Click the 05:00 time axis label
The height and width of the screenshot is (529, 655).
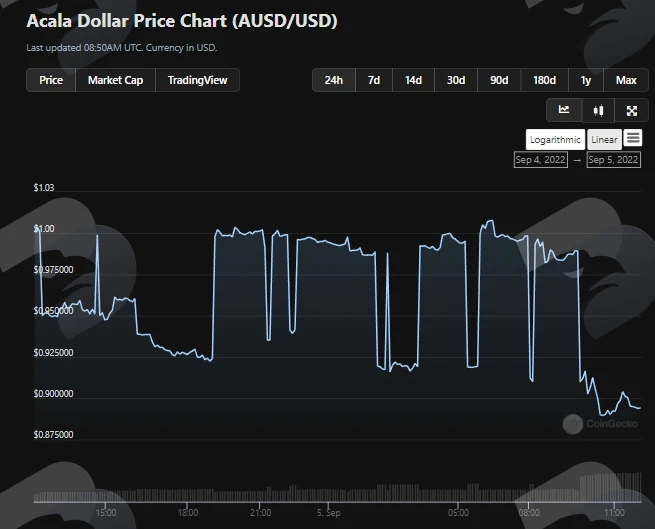pyautogui.click(x=458, y=512)
